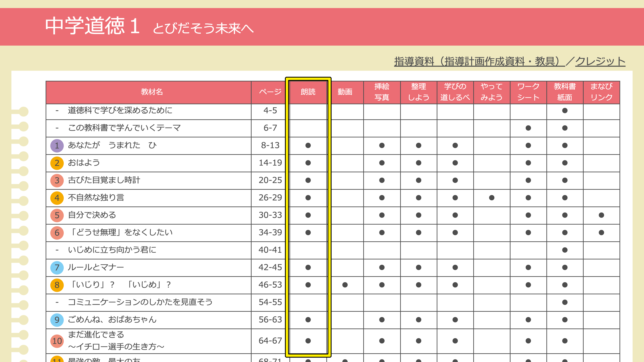Click the 朗読 dot for あなたが うまれた ひ

tap(308, 145)
